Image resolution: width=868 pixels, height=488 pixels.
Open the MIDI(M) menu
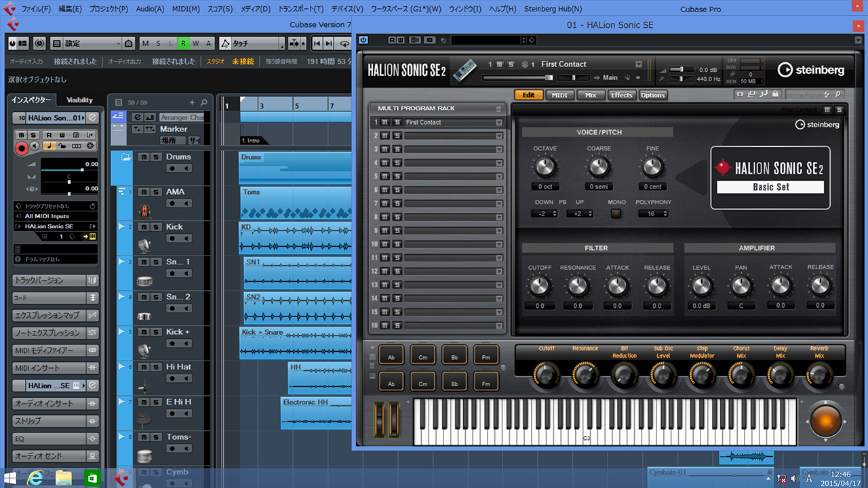(186, 9)
